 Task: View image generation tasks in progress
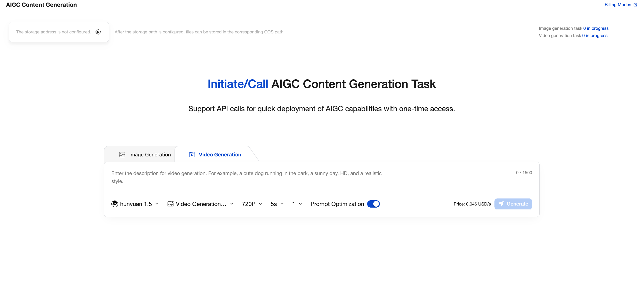pos(595,28)
